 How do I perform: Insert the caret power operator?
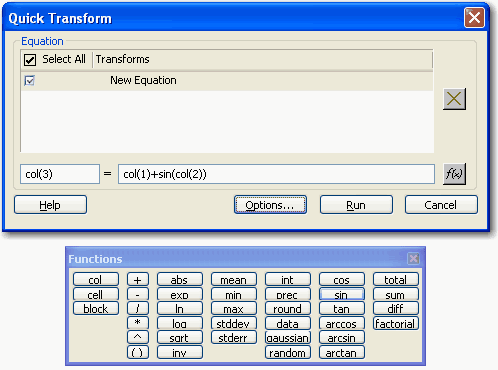pyautogui.click(x=138, y=337)
